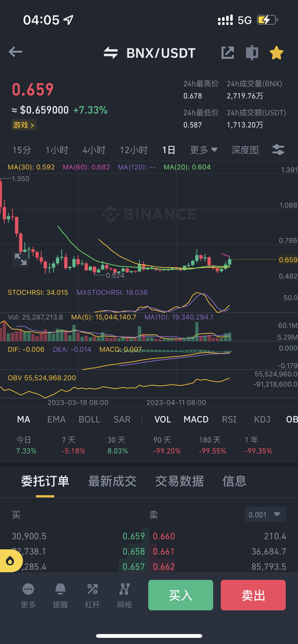
Task: Tap bid price 0.658
Action: [x=134, y=551]
